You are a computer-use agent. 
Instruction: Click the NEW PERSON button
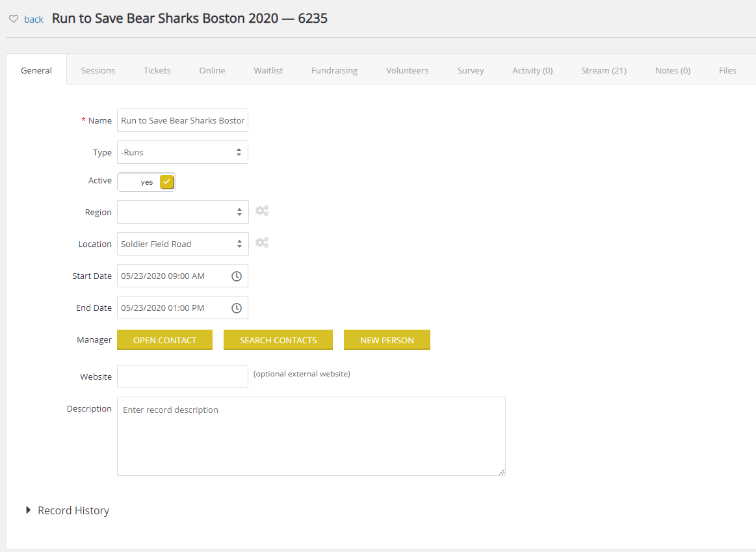coord(387,340)
